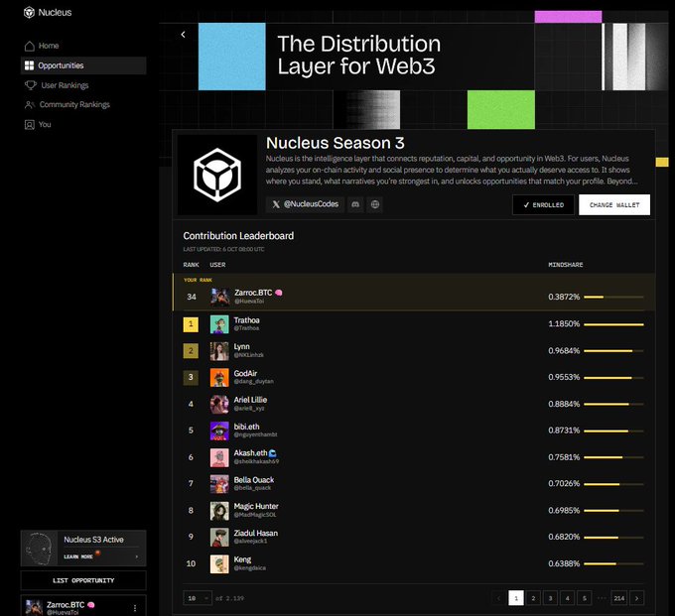Image resolution: width=675 pixels, height=616 pixels.
Task: Expand Nucleus S3 Active card arrow
Action: (137, 556)
